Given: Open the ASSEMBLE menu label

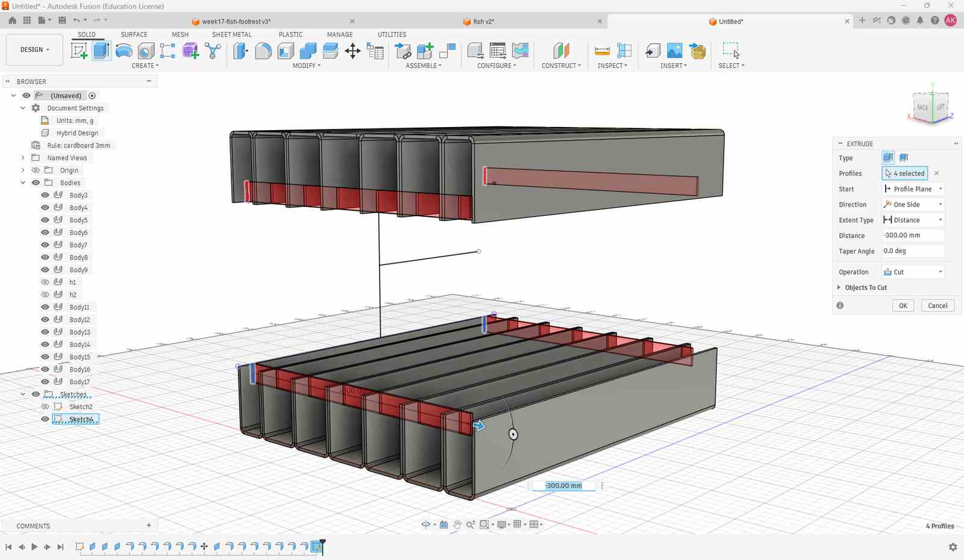Looking at the screenshot, I should (424, 66).
